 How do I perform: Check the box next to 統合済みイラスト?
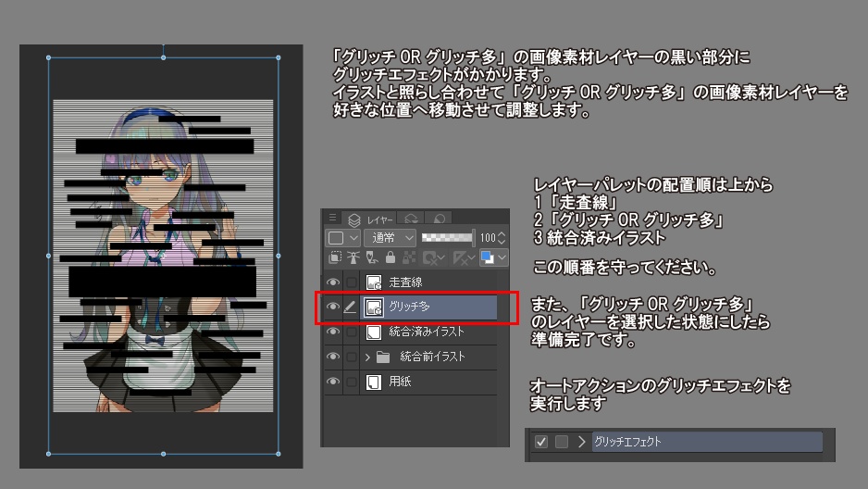pyautogui.click(x=351, y=332)
